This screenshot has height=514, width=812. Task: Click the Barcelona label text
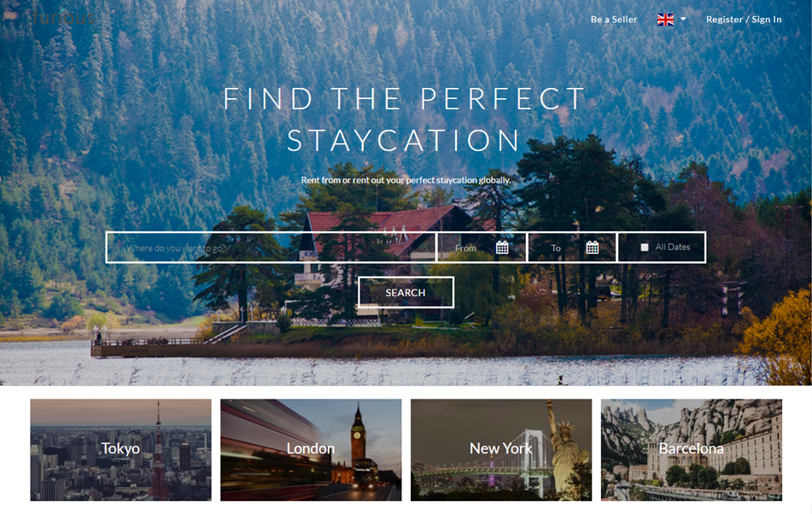692,448
